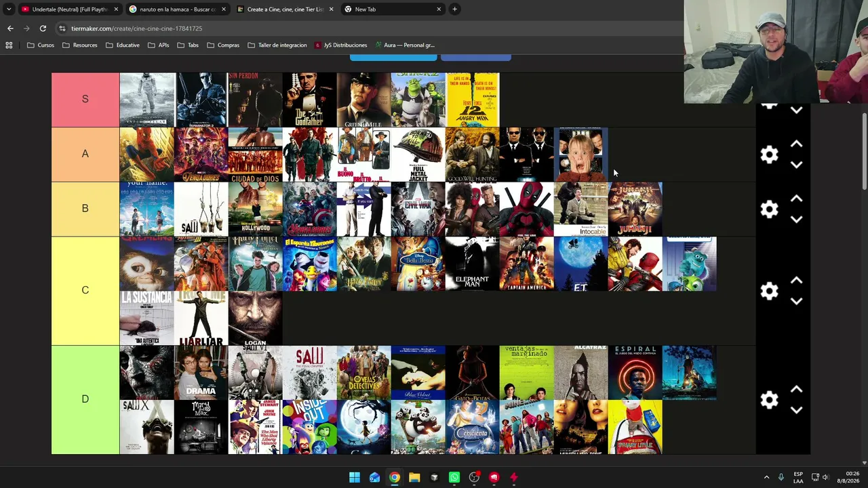This screenshot has height=488, width=868.
Task: Open settings gear for tier C row
Action: click(x=769, y=291)
